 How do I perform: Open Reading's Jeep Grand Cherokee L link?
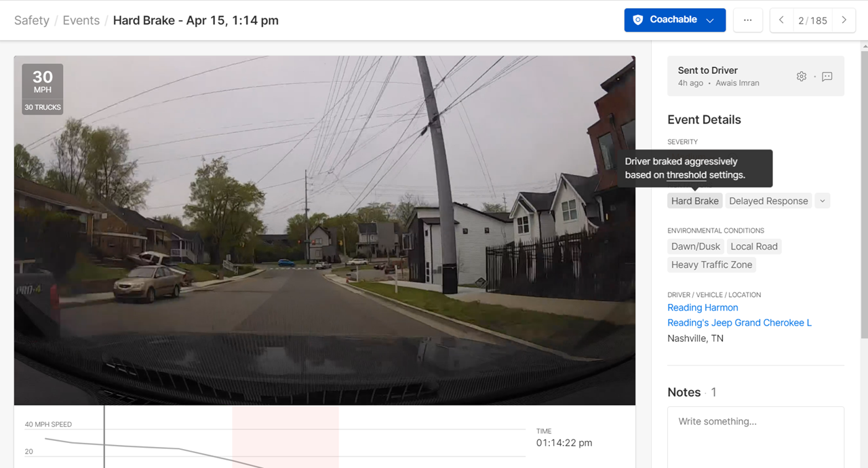[739, 323]
